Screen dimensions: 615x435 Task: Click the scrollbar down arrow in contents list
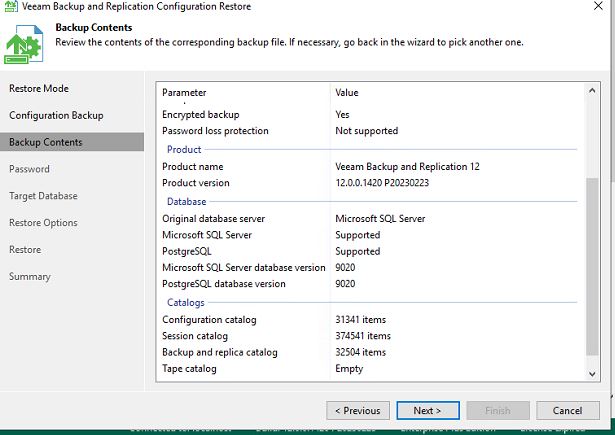pyautogui.click(x=592, y=373)
